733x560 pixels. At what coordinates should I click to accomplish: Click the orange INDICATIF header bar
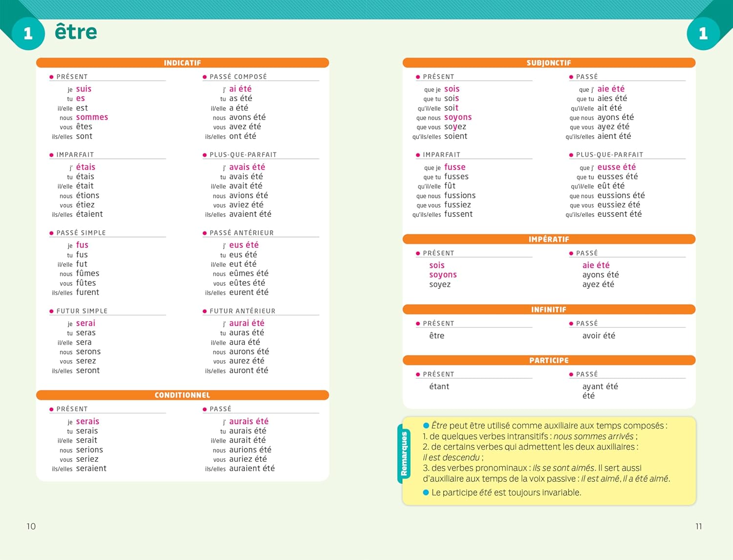point(182,63)
